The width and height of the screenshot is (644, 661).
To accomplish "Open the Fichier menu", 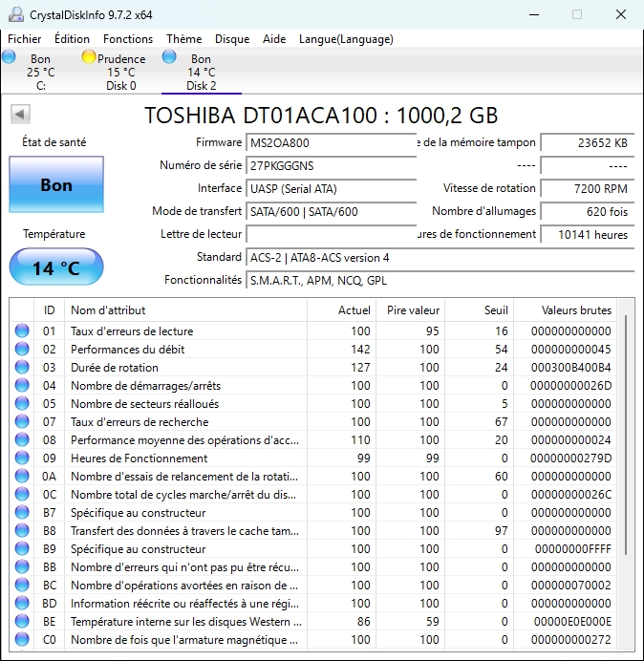I will click(25, 39).
